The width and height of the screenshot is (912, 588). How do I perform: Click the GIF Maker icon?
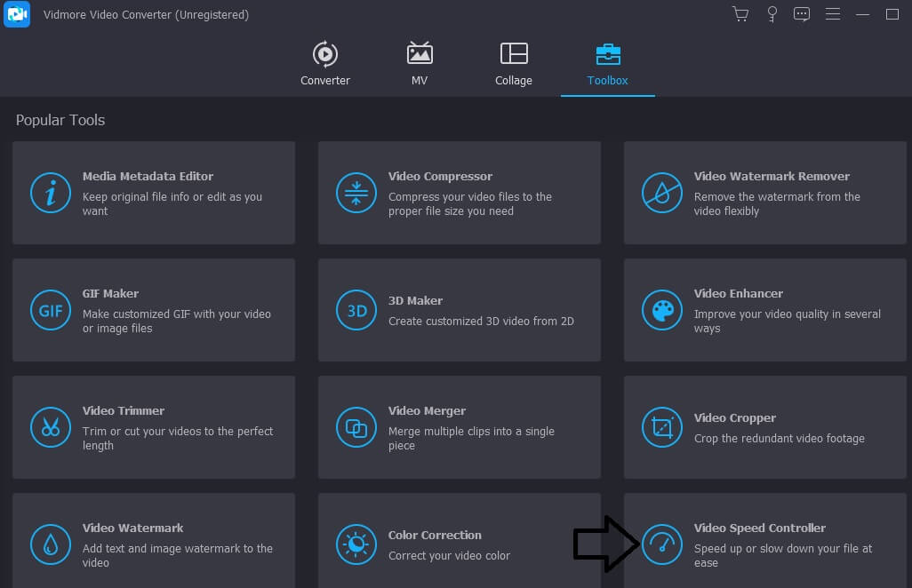(52, 310)
